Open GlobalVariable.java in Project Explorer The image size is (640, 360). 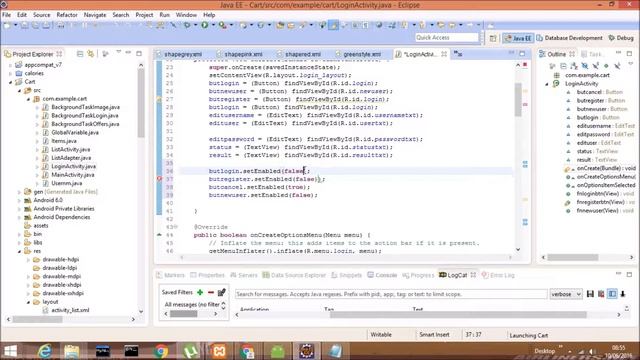click(x=75, y=132)
